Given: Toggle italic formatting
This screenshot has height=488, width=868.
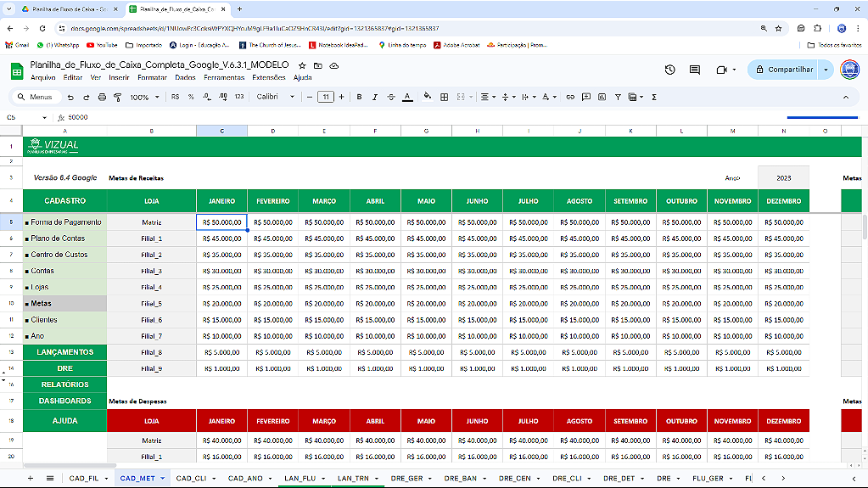Looking at the screenshot, I should tap(375, 97).
